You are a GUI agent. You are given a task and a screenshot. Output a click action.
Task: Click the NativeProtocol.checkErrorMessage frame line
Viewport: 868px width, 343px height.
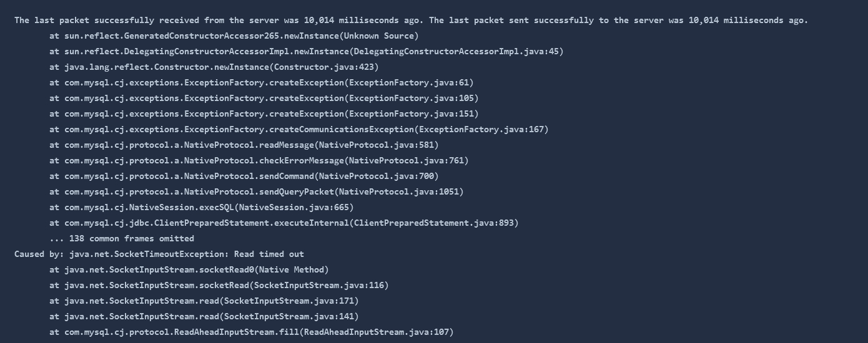pos(259,161)
